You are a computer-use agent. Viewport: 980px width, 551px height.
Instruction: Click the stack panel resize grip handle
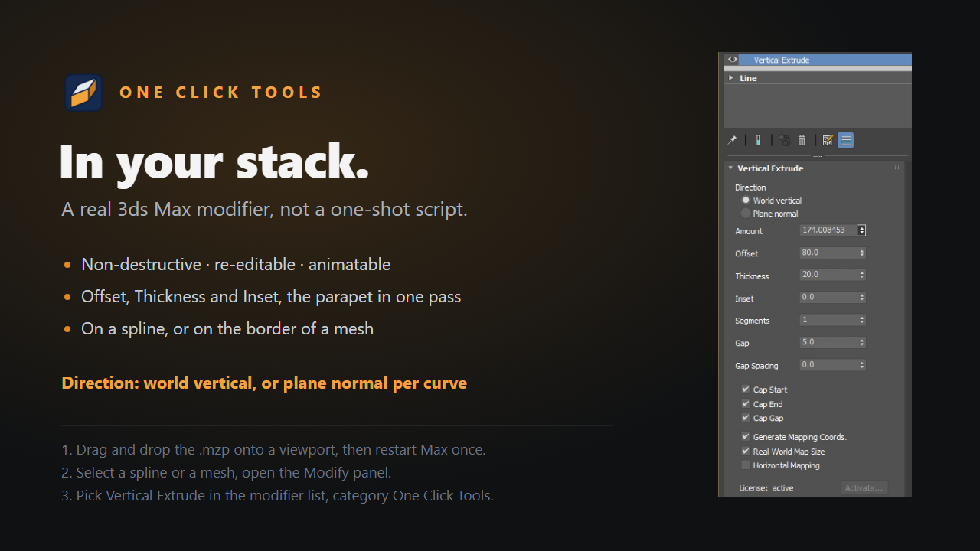pos(818,155)
